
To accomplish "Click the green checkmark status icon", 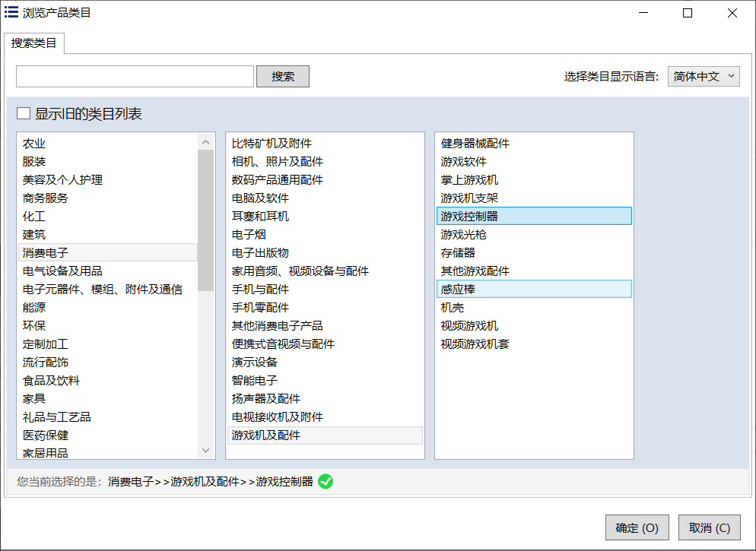I will pos(326,481).
